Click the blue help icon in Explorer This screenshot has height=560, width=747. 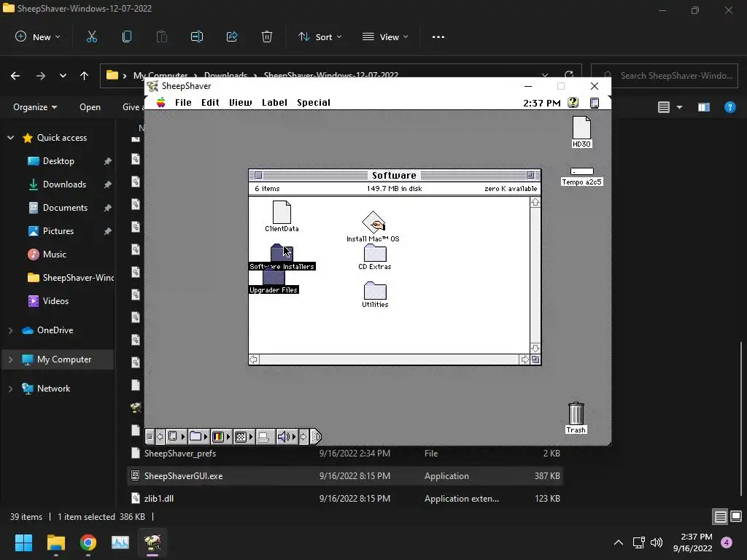click(729, 107)
